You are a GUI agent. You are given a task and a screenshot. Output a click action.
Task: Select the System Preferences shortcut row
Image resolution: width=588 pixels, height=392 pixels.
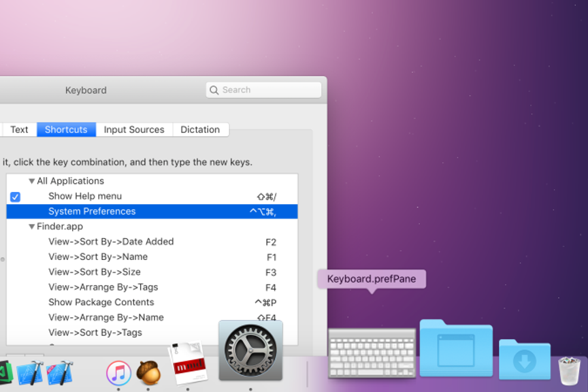click(152, 212)
